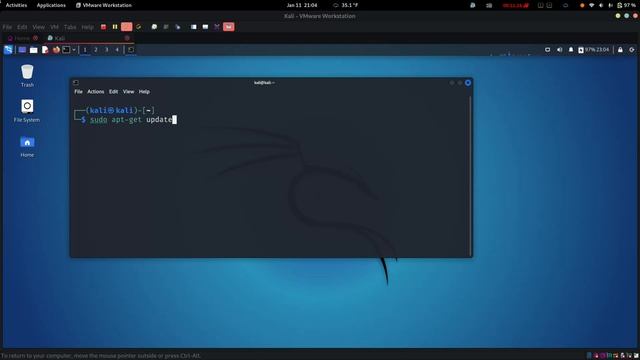The image size is (640, 360).
Task: Switch to workspace 4 in Kali panel
Action: click(x=117, y=50)
